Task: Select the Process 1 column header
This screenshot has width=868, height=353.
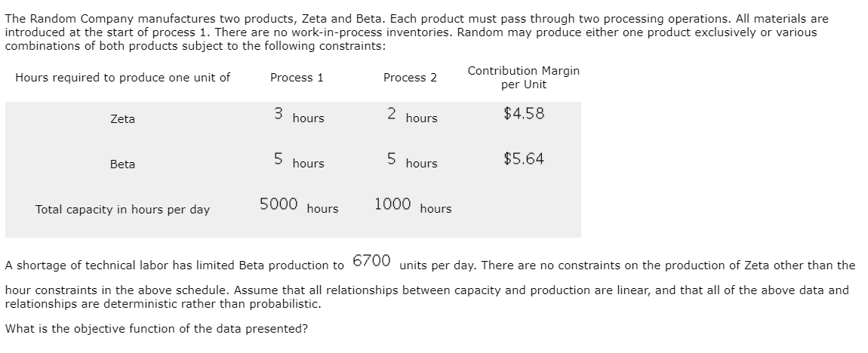Action: pyautogui.click(x=297, y=78)
